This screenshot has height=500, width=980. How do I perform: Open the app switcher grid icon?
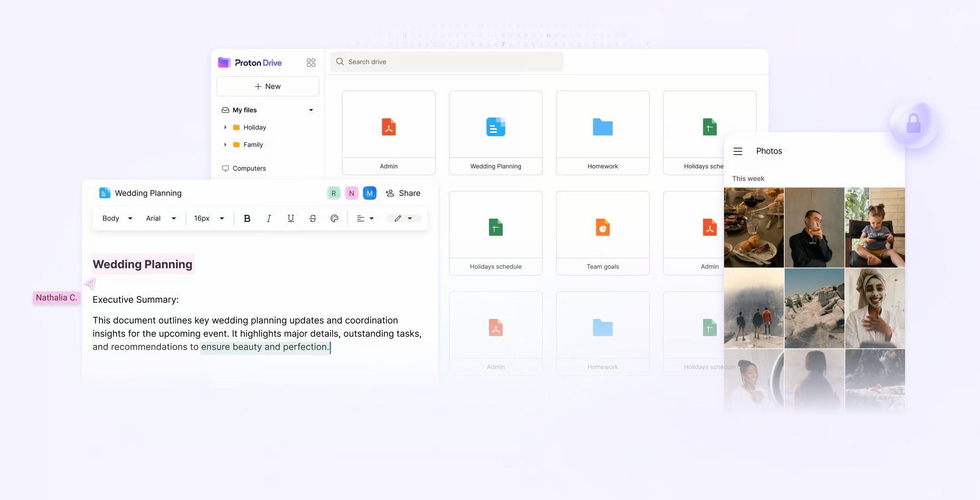(x=311, y=62)
